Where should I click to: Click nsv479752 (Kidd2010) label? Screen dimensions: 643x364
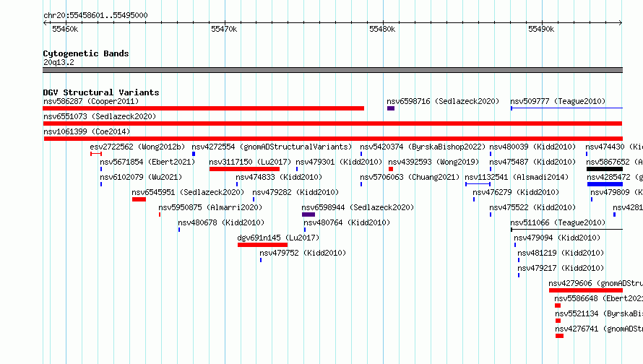[x=303, y=253]
